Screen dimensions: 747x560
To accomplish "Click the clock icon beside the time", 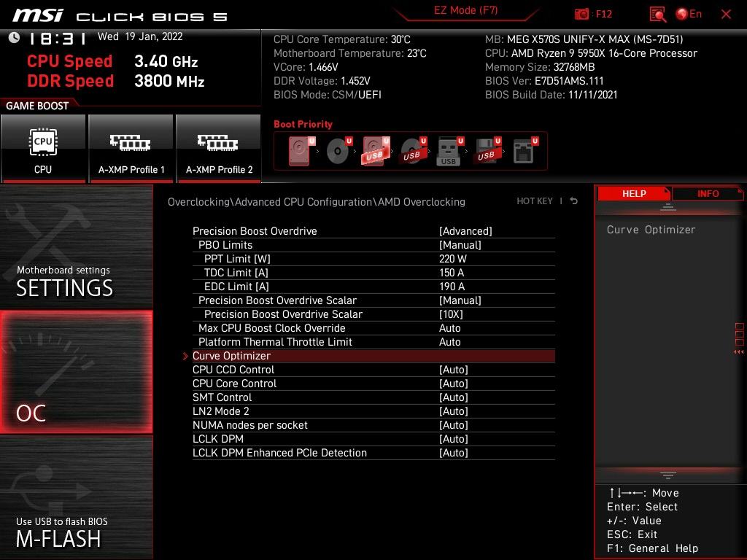I will (x=14, y=38).
